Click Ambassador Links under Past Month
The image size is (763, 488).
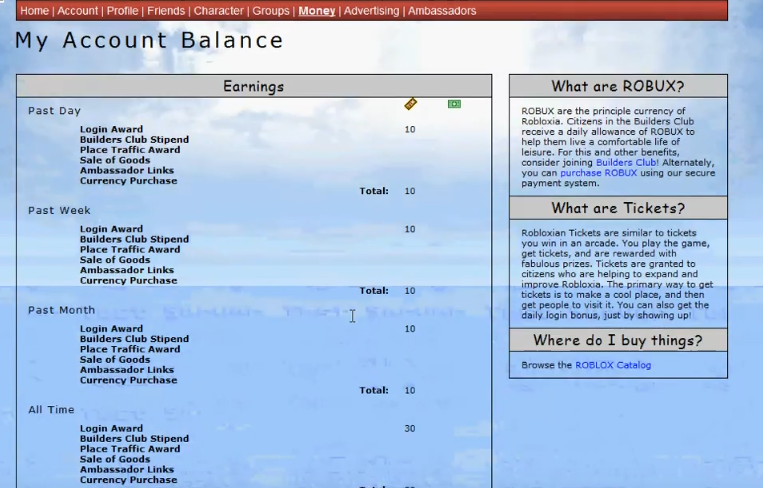coord(127,369)
